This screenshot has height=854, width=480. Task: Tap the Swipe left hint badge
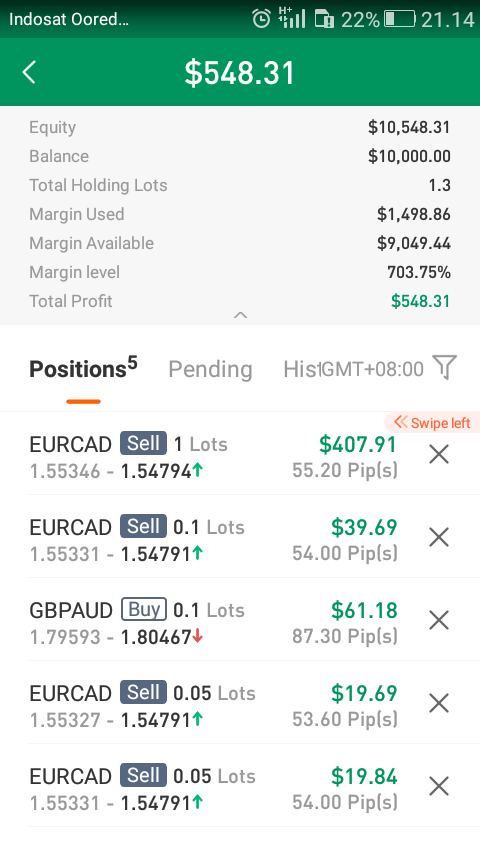click(x=432, y=423)
